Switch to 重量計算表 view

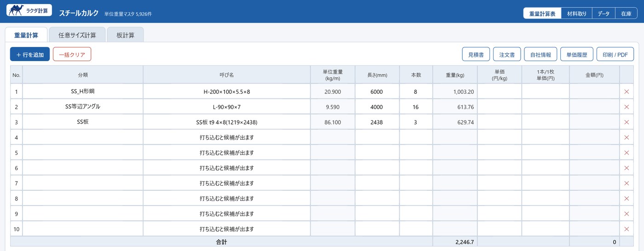pos(542,13)
